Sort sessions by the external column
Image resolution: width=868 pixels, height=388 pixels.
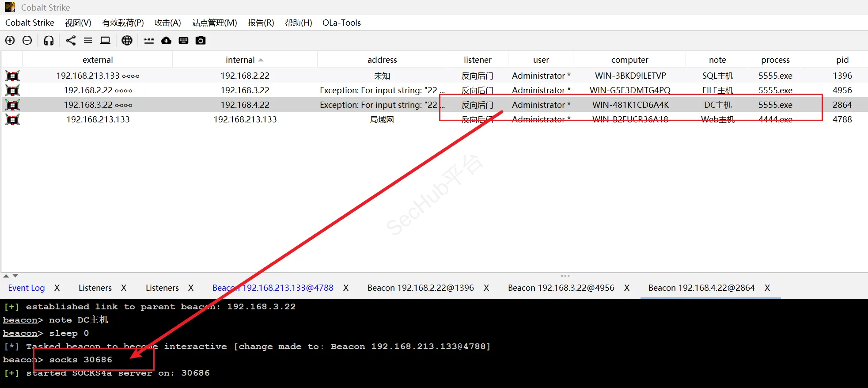[x=98, y=60]
